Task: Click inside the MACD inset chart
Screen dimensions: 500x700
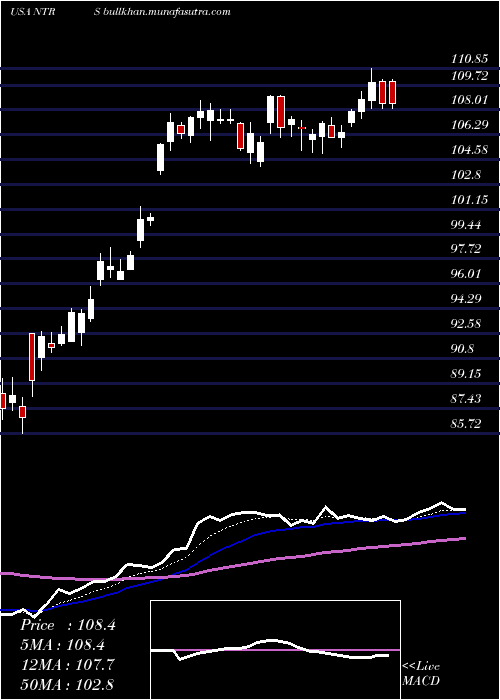Action: coord(275,650)
